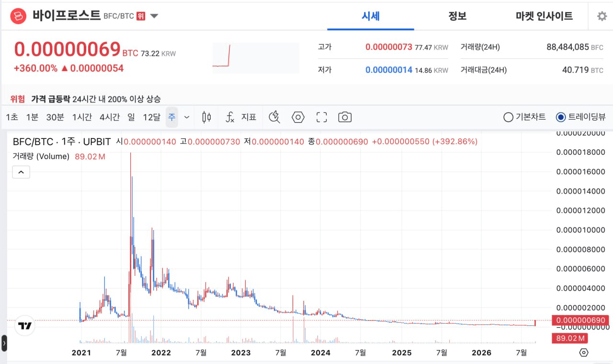The image size is (613, 364).
Task: Switch to the 시세 tab
Action: coord(371,16)
